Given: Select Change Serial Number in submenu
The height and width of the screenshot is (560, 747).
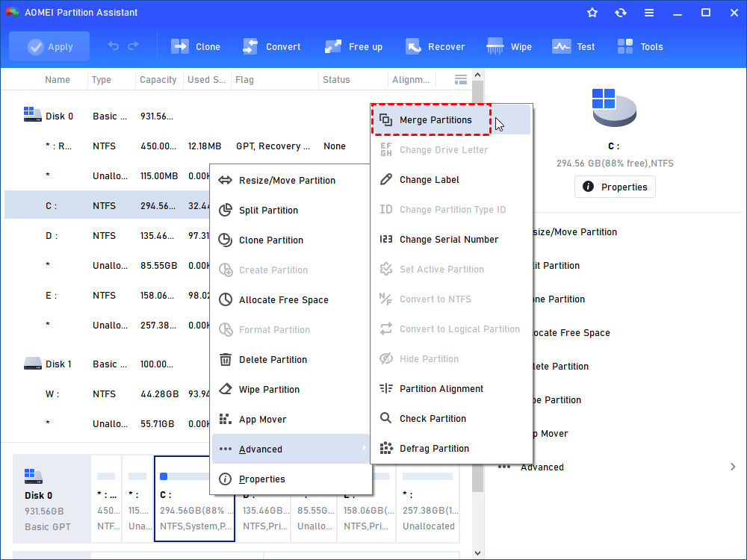Looking at the screenshot, I should point(450,240).
